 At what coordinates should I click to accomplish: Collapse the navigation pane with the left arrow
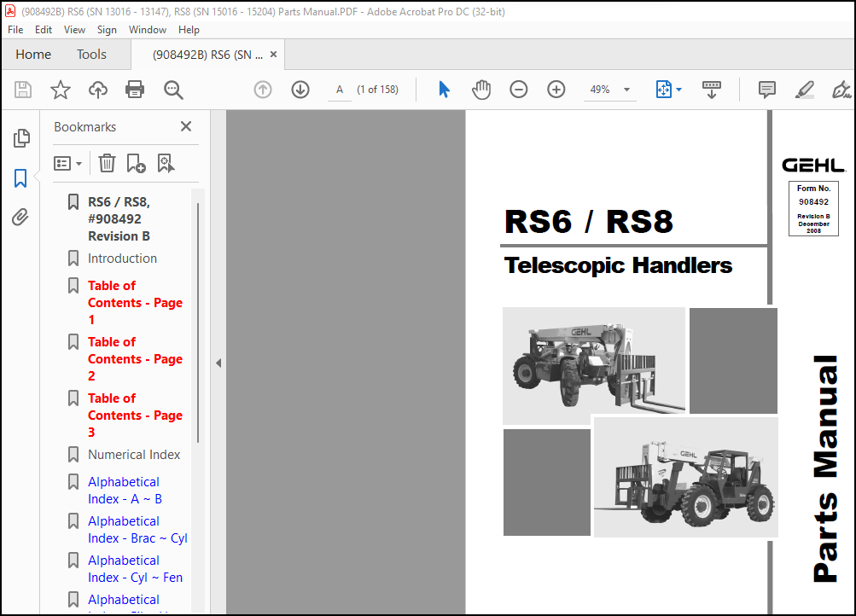[218, 363]
